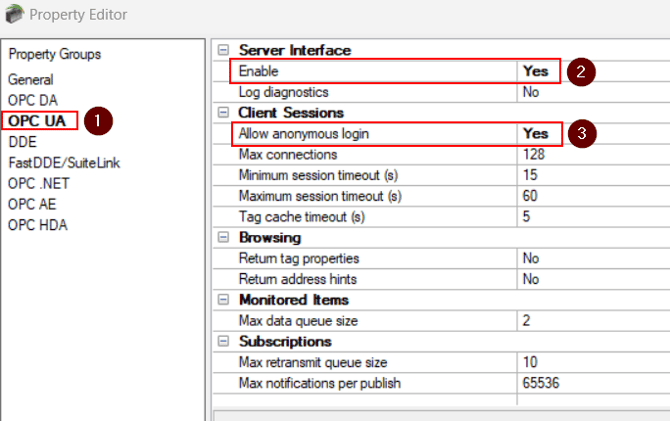
Task: Collapse the Client Sessions section
Action: click(x=223, y=113)
